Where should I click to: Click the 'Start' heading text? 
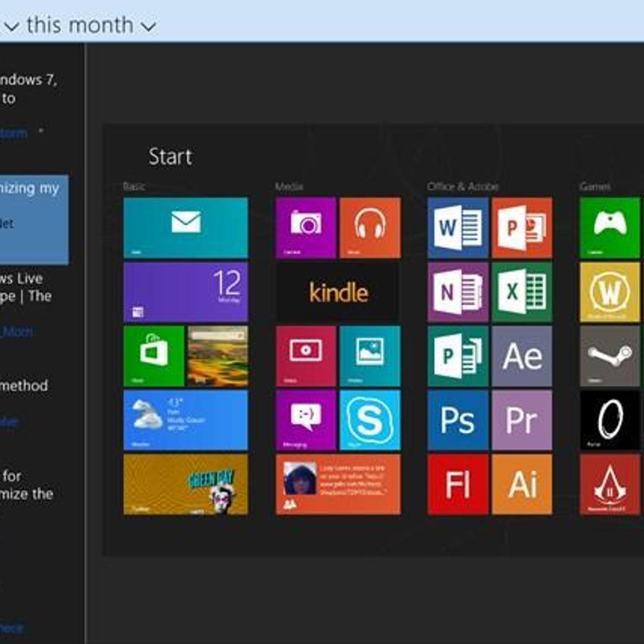(170, 157)
